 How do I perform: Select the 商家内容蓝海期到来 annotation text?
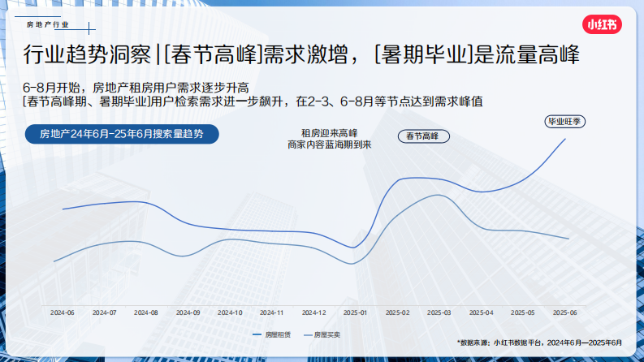pos(330,144)
